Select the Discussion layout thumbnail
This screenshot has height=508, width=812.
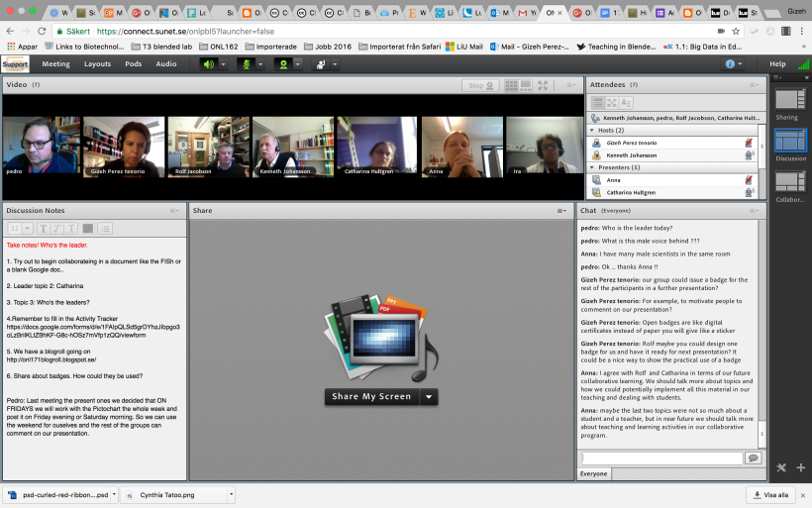tap(790, 140)
